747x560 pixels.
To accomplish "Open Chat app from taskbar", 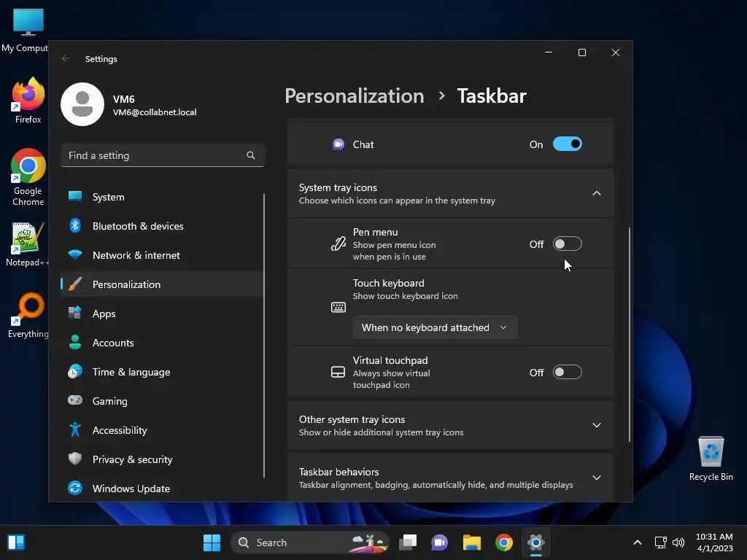I will [439, 542].
